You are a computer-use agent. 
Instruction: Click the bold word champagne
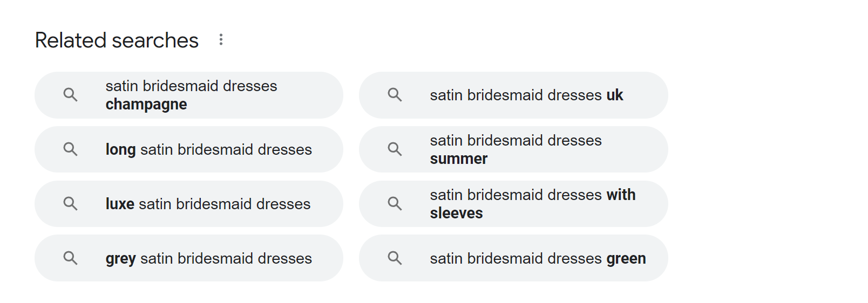point(146,105)
